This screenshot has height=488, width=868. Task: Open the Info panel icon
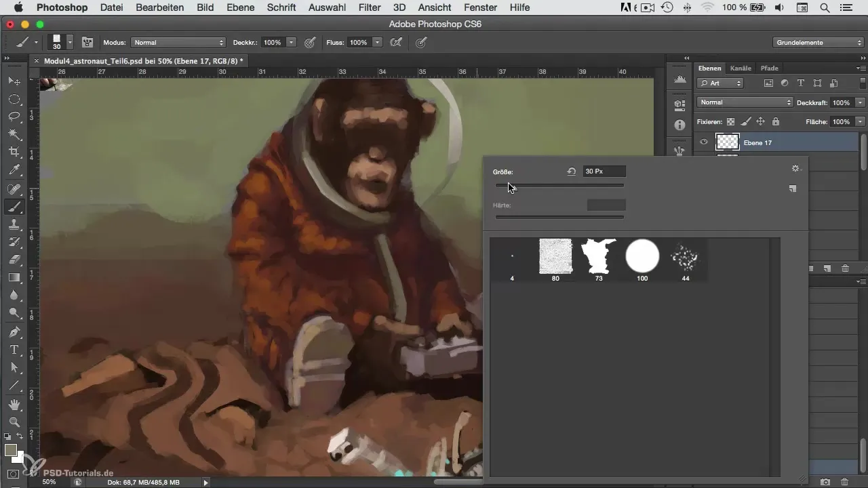click(679, 125)
